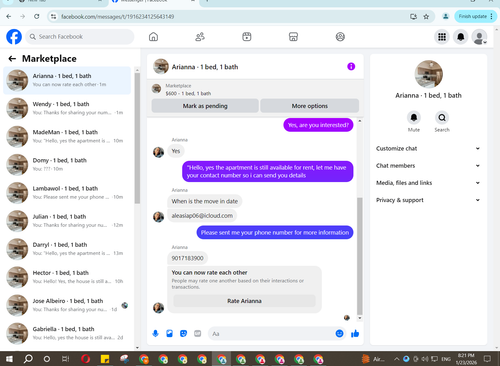Open the Windows Start button

[9, 359]
